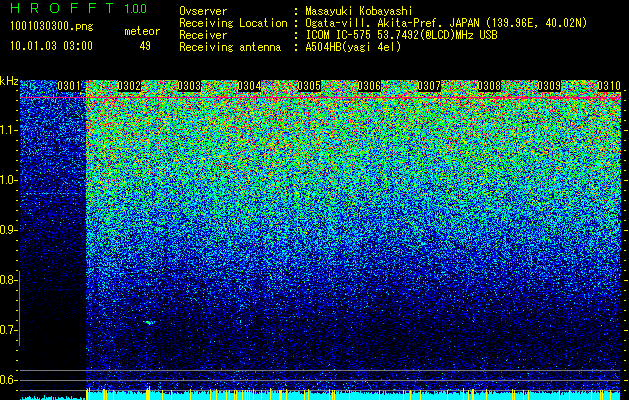Viewport: 629px width, 400px height.
Task: Click the red horizontal line near top of spectrogram
Action: [321, 97]
